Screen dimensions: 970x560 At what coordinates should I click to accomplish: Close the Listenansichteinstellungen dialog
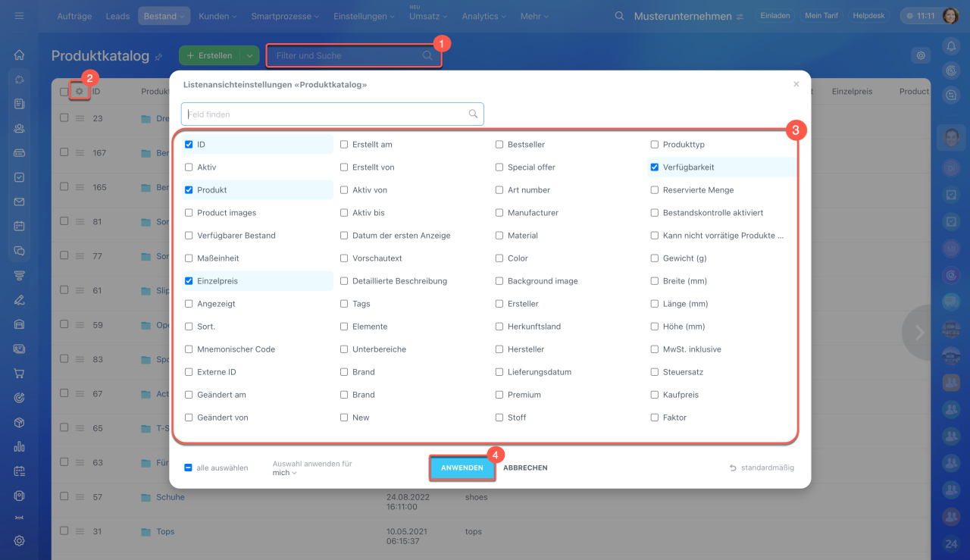pos(796,84)
